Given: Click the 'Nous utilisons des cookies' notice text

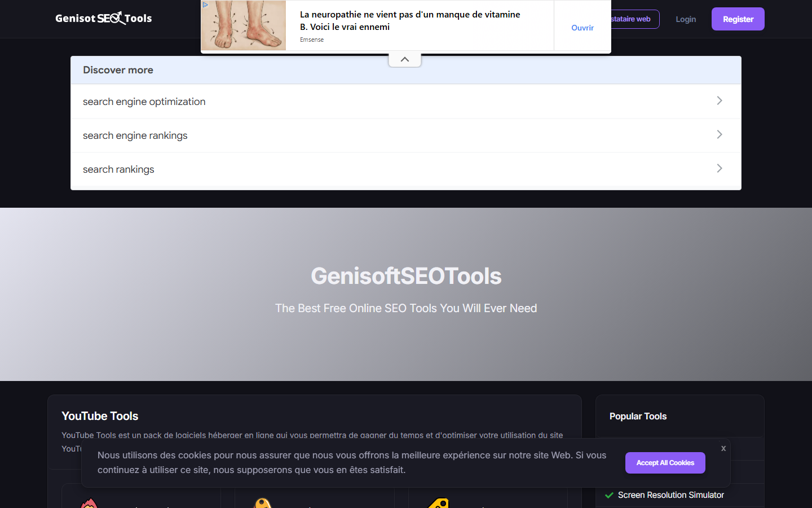Looking at the screenshot, I should [x=352, y=462].
